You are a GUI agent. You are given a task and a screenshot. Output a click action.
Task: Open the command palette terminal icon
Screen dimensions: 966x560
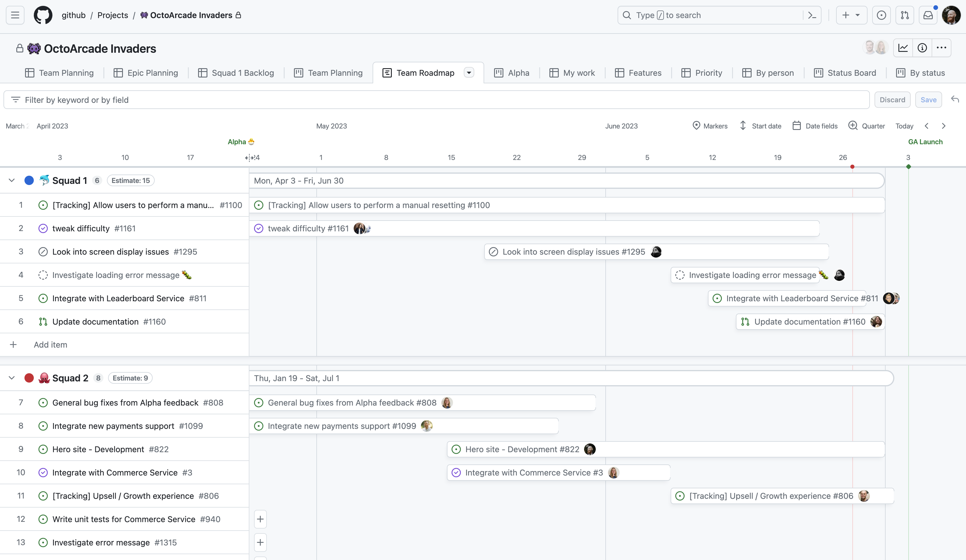coord(812,15)
